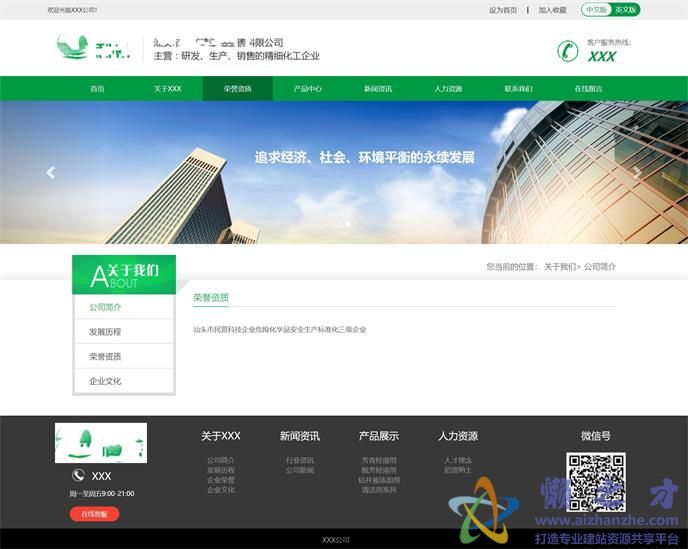Open footer link 招贤纳士
This screenshot has height=549, width=688.
click(x=458, y=470)
